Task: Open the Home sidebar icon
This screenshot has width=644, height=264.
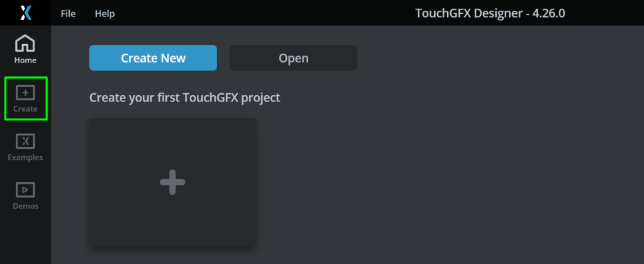Action: click(x=25, y=43)
